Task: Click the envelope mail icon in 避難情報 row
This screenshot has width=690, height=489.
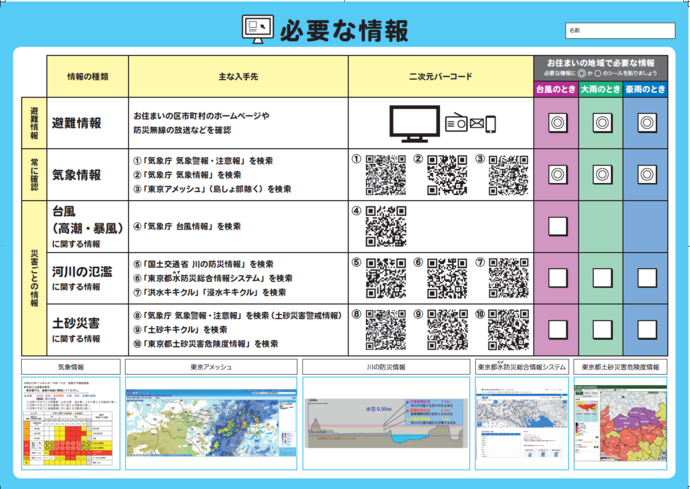Action: coord(477,124)
